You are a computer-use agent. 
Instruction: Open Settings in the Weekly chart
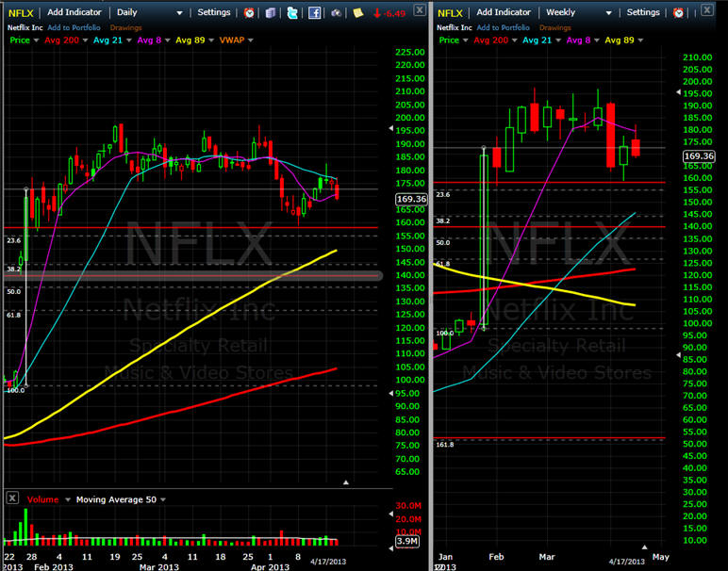click(x=643, y=12)
